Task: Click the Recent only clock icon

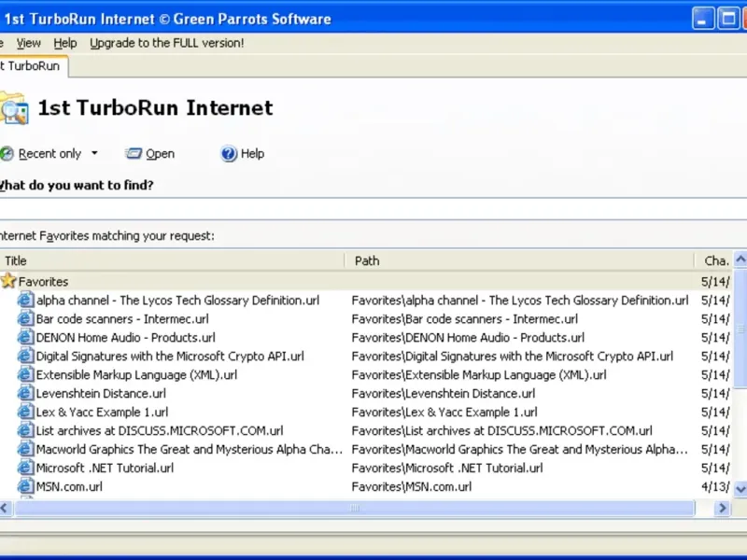Action: pyautogui.click(x=7, y=154)
